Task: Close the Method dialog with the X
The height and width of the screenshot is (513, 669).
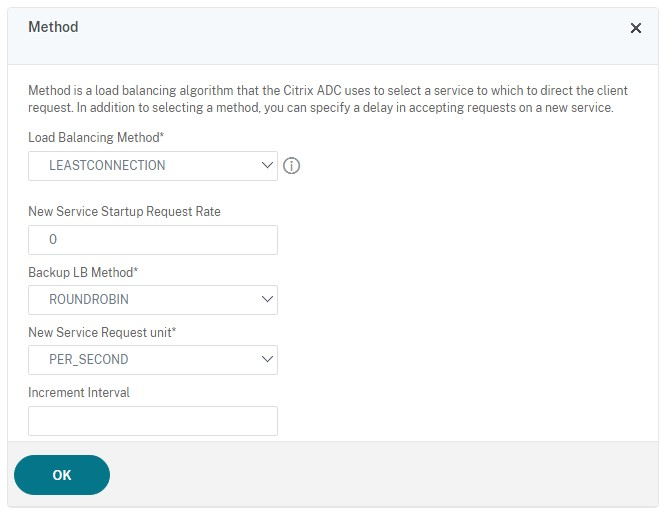Action: point(636,28)
